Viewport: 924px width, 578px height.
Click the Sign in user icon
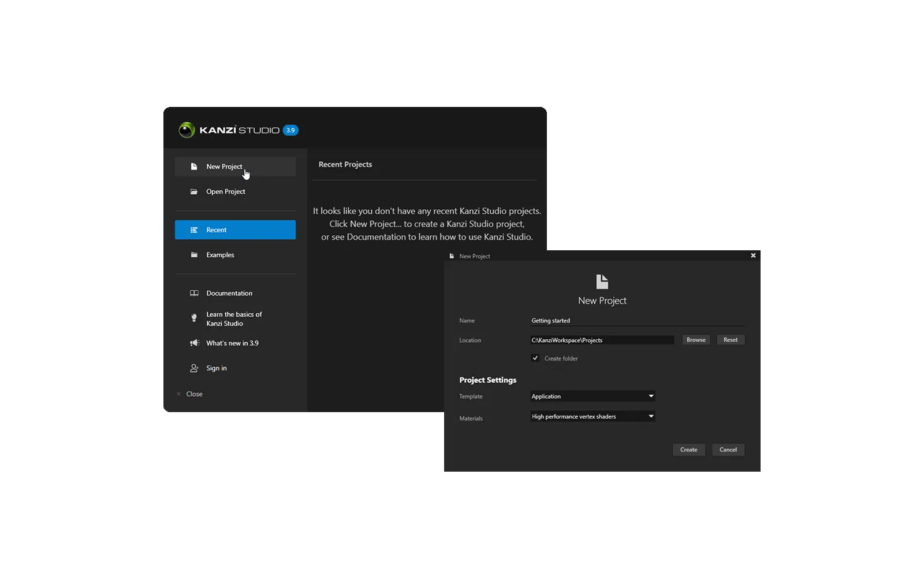pyautogui.click(x=194, y=368)
